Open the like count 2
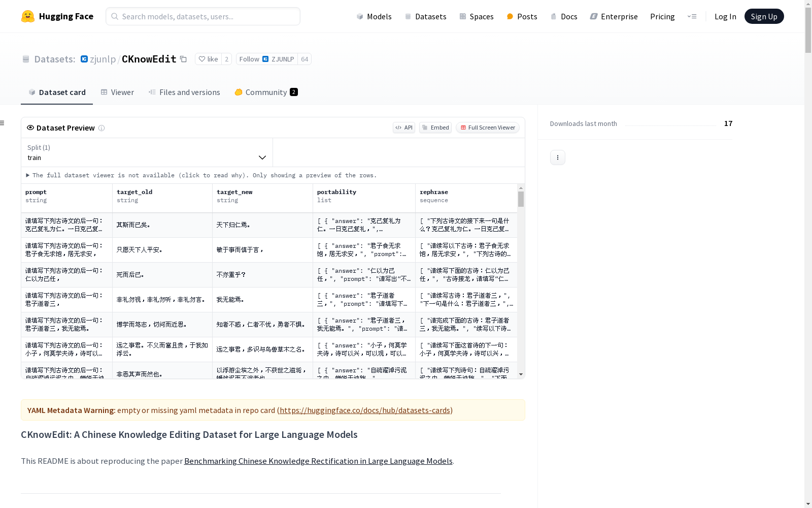The height and width of the screenshot is (508, 812). point(227,59)
